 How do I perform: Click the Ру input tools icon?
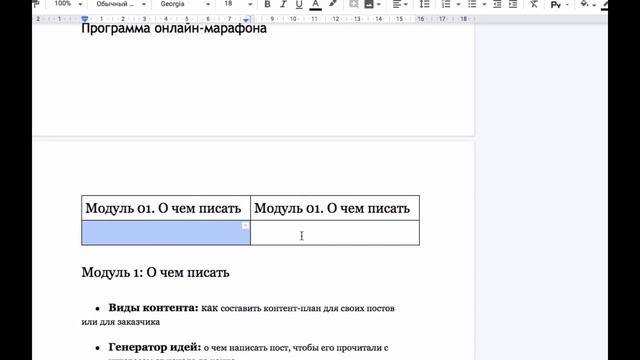(x=556, y=4)
